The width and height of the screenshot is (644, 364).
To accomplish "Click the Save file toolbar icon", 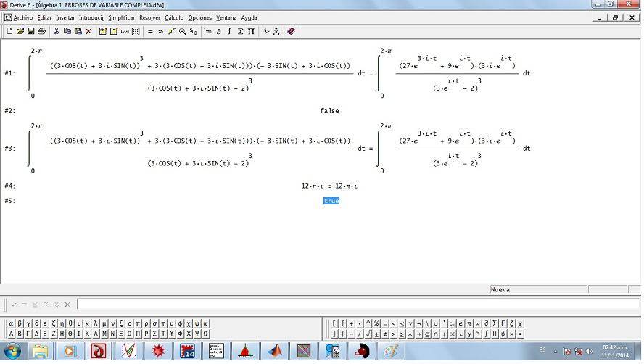I will [31, 31].
